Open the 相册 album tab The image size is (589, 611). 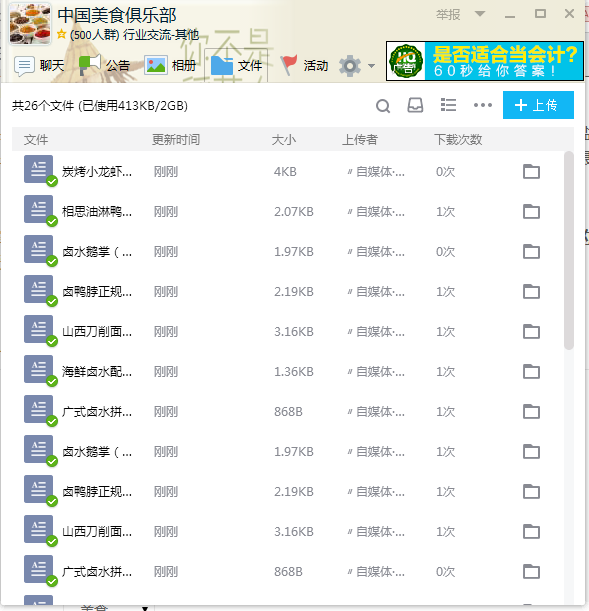[x=170, y=65]
